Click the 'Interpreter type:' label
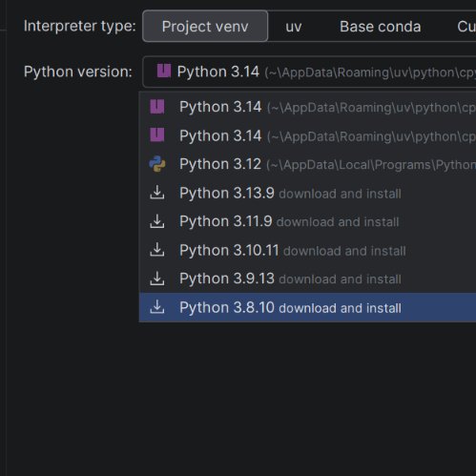476x476 pixels. coord(80,26)
